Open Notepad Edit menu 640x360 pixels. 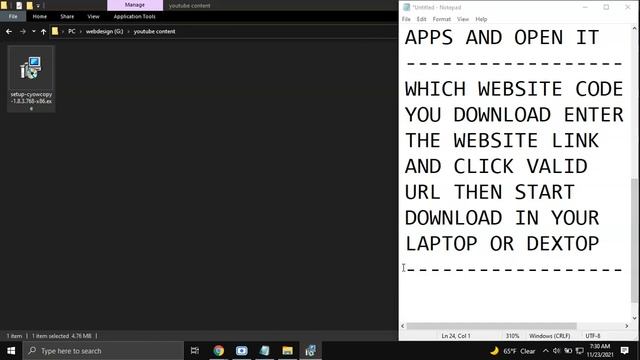[421, 19]
